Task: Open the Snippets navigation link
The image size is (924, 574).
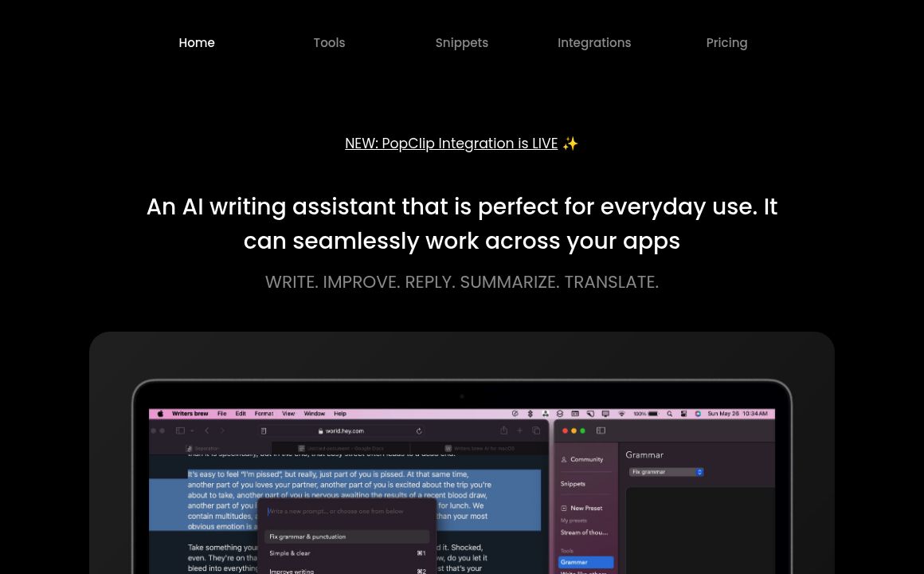Action: (x=461, y=43)
